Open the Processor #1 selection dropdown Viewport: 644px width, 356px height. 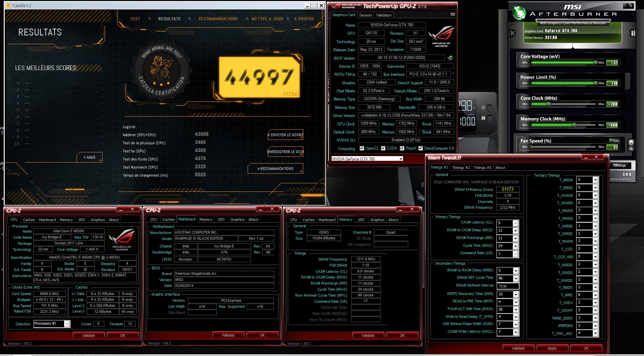tap(67, 324)
